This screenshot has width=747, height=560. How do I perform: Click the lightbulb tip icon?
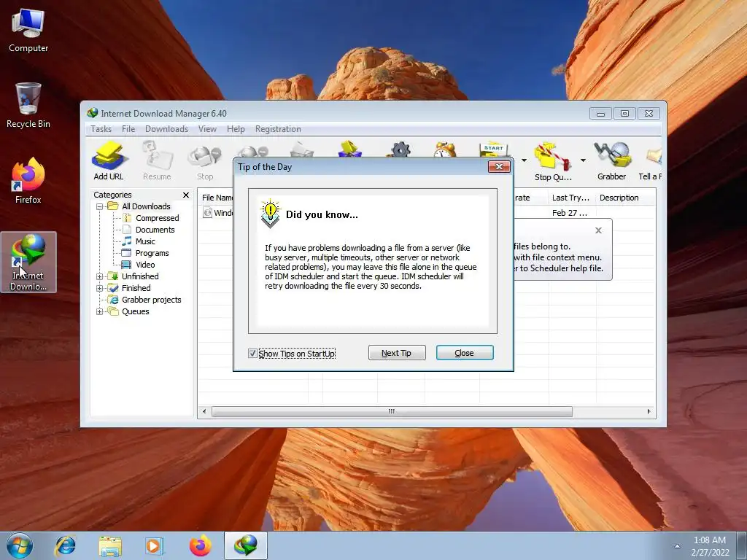[270, 214]
